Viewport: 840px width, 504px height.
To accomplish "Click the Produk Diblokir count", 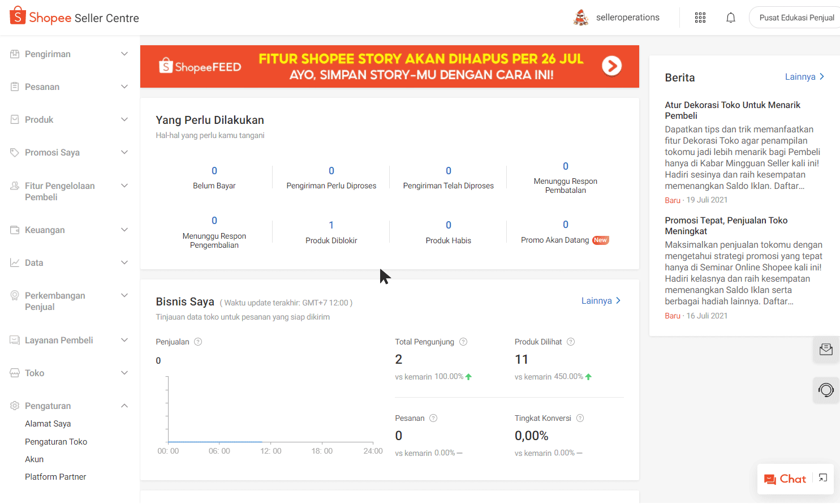I will click(x=331, y=225).
